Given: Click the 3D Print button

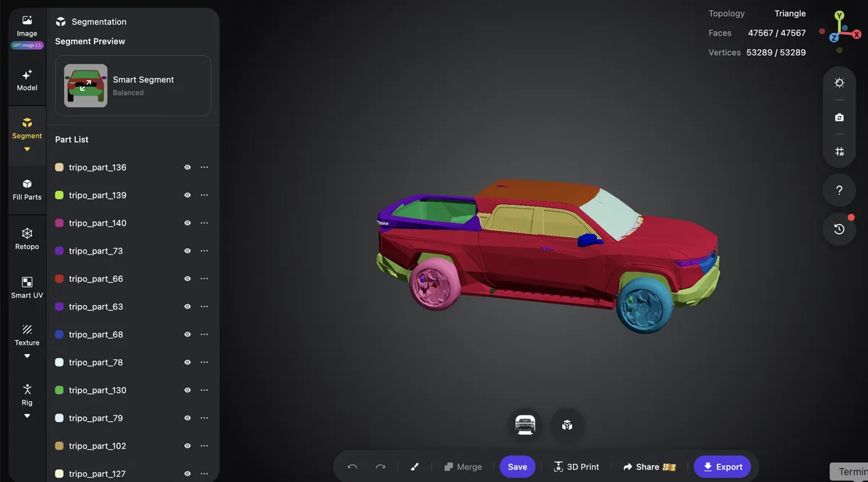Looking at the screenshot, I should tap(576, 467).
